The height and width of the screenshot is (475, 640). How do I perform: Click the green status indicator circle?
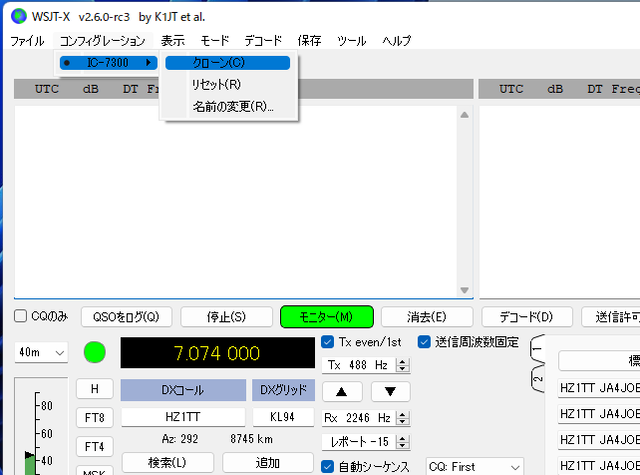[x=95, y=353]
